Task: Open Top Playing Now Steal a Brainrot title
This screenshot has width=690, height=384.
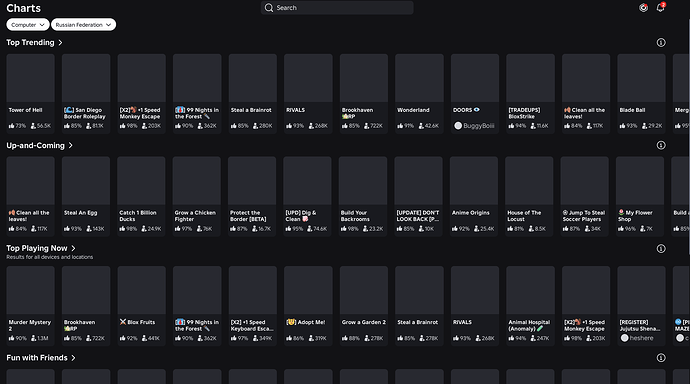Action: (x=418, y=322)
